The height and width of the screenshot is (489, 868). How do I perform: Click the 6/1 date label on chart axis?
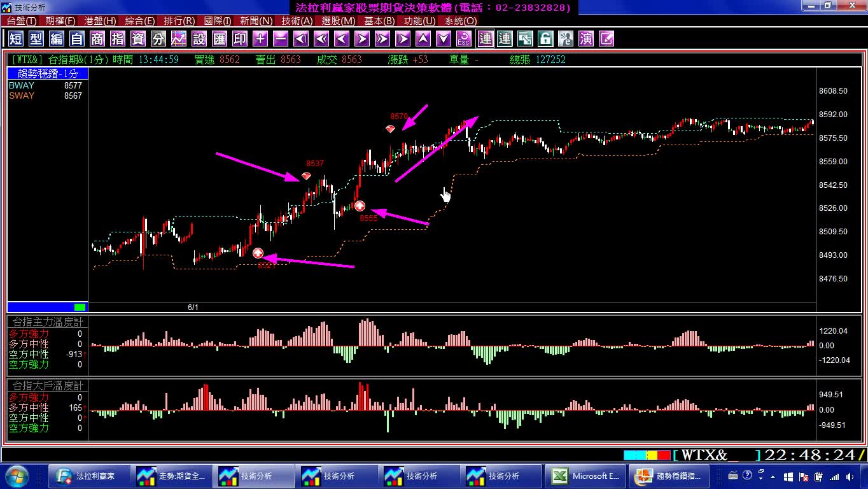tap(193, 308)
